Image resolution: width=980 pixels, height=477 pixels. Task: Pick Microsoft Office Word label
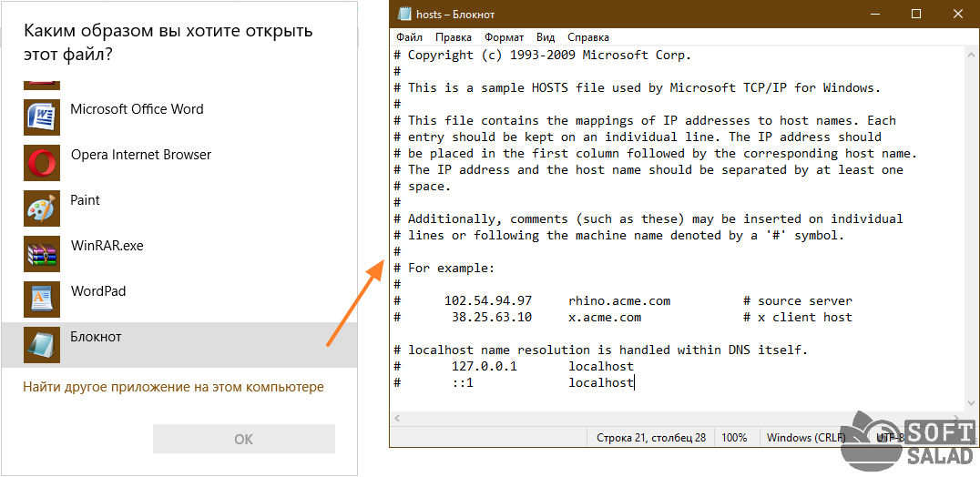(137, 109)
